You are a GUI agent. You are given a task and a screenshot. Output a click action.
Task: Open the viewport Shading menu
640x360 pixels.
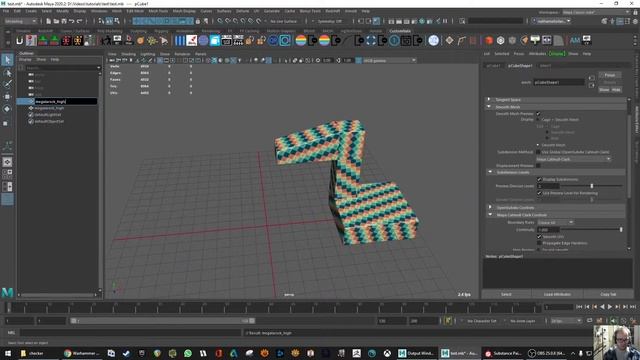pyautogui.click(x=128, y=54)
